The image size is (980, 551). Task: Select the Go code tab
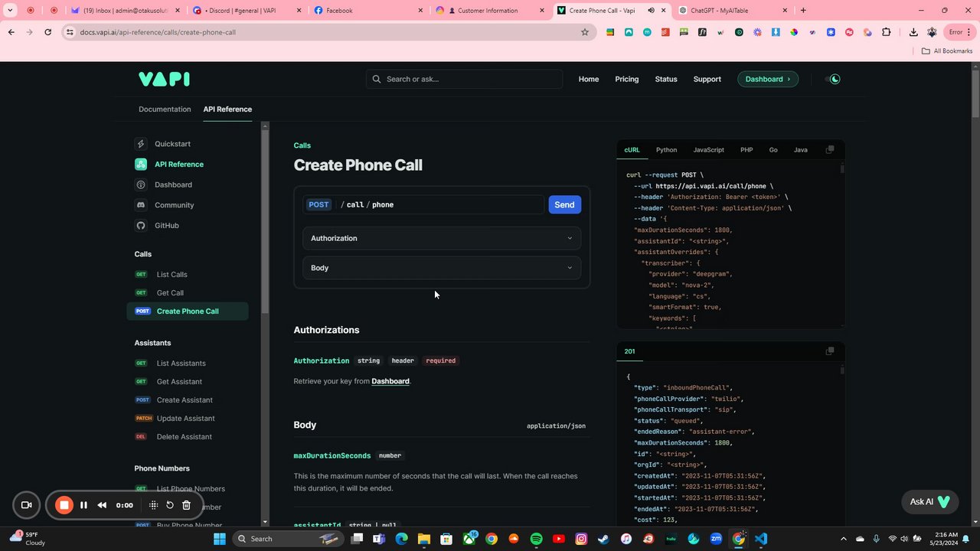[x=773, y=150]
